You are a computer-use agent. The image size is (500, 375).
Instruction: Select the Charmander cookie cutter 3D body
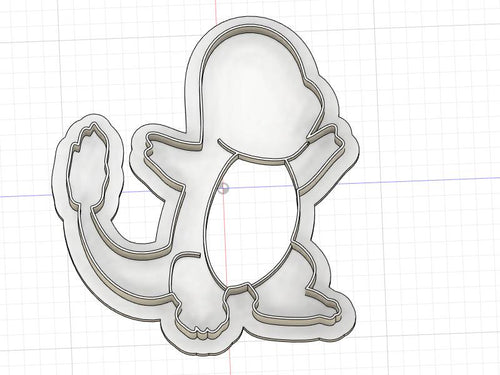(206, 186)
